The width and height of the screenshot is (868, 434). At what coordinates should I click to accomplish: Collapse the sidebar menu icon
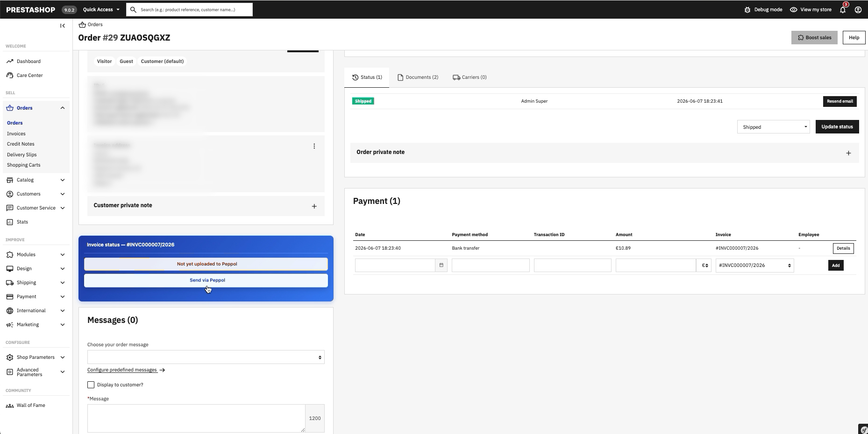pos(63,26)
